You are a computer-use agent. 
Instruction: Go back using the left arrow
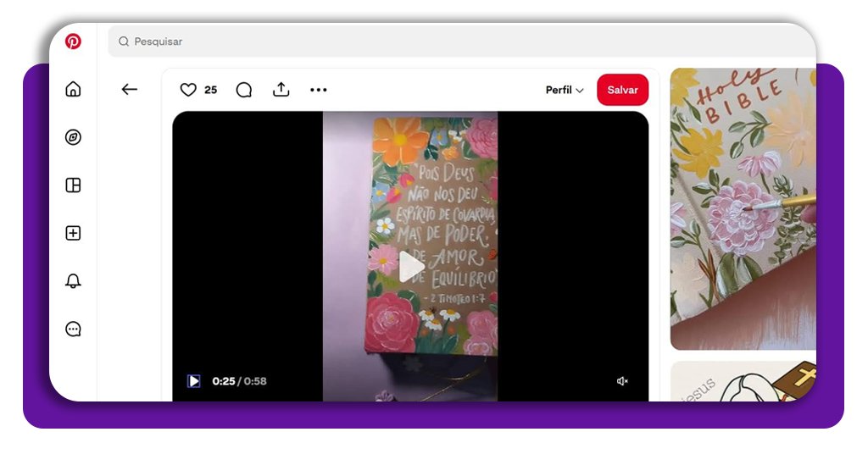click(x=129, y=90)
